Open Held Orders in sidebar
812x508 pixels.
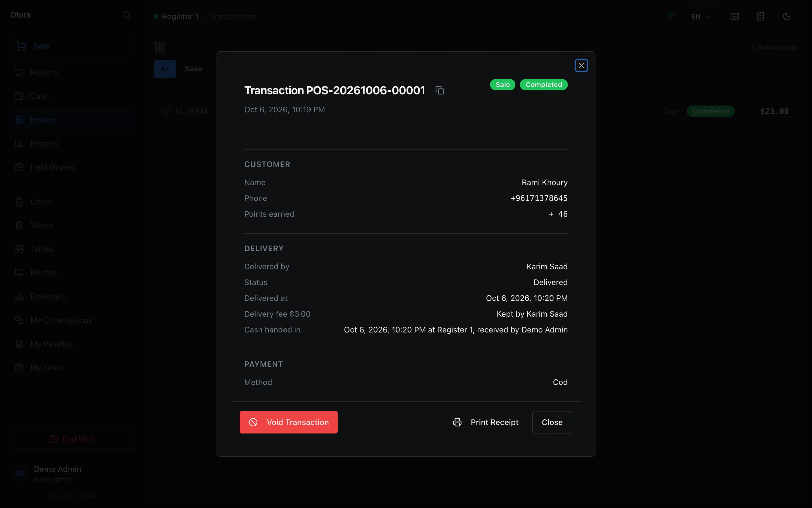(x=72, y=167)
